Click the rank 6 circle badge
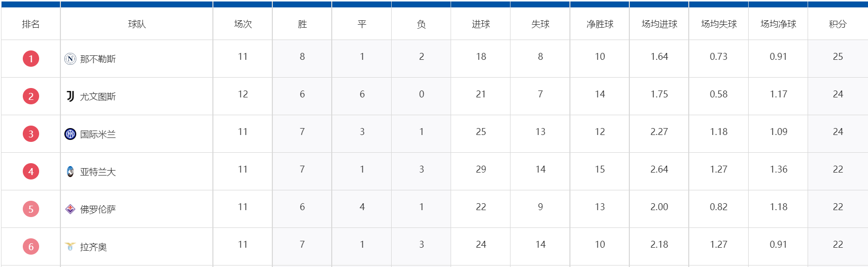868x267 pixels. [31, 247]
